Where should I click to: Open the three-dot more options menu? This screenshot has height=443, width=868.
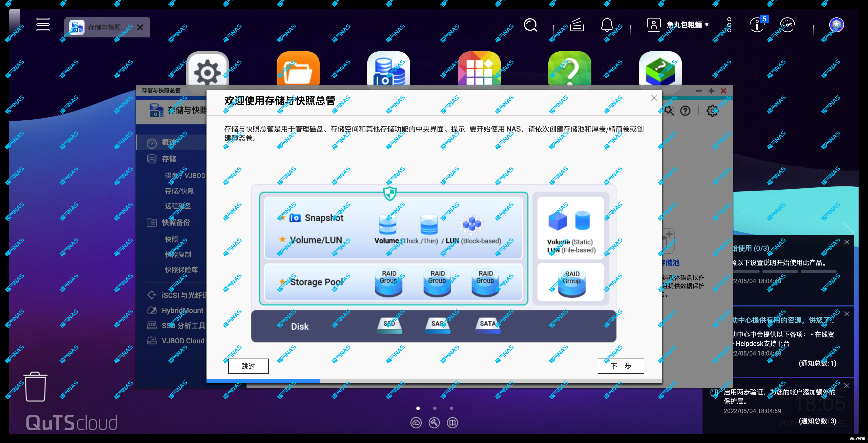(729, 25)
